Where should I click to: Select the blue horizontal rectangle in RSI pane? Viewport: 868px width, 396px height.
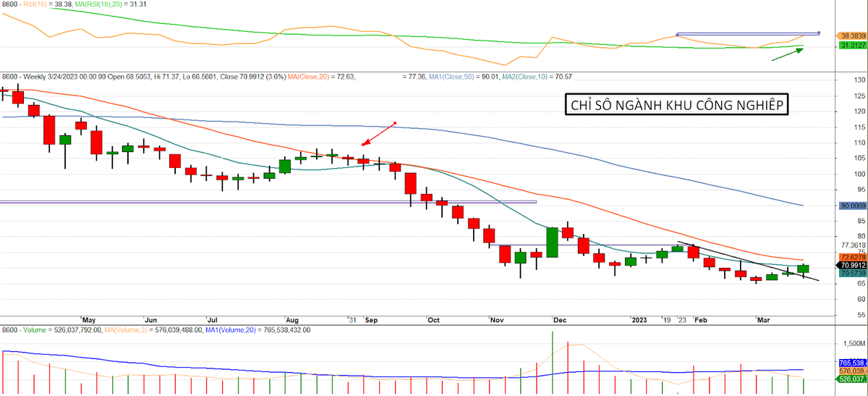(747, 33)
